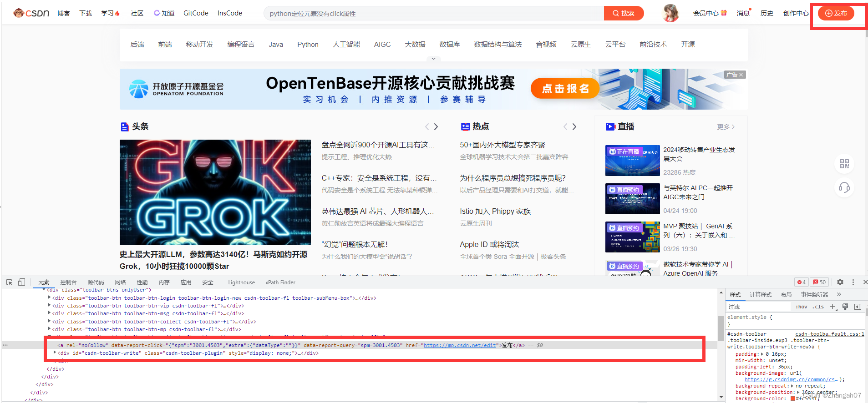This screenshot has width=868, height=403.
Task: Select the AIGC category
Action: 382,44
